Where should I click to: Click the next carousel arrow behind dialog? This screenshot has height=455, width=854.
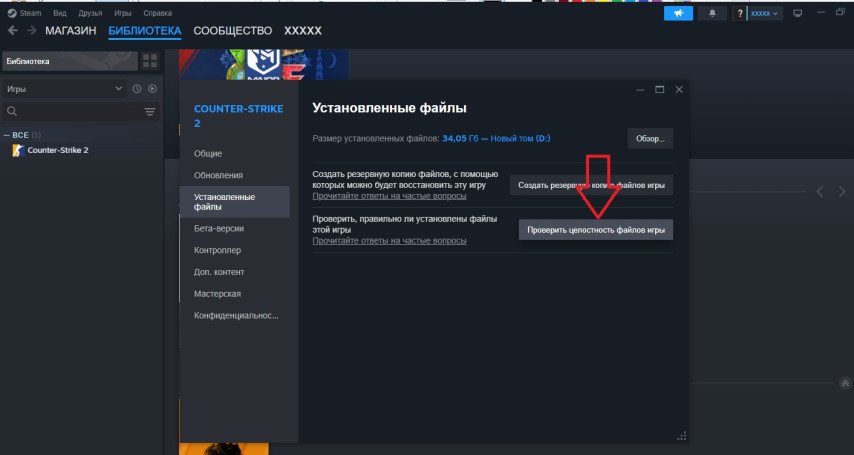pos(842,191)
